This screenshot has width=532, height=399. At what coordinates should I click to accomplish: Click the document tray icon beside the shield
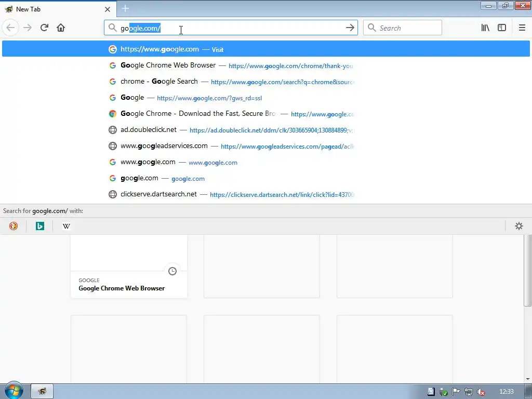[431, 392]
